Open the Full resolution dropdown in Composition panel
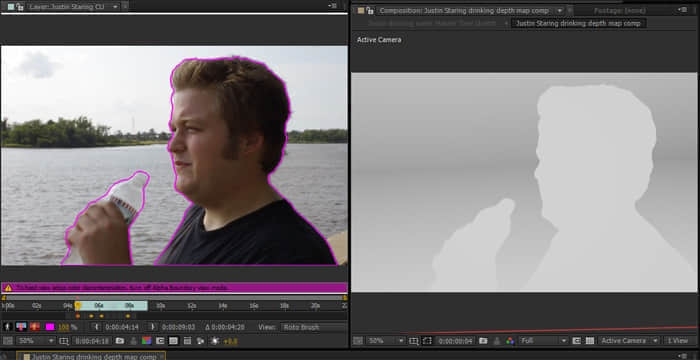 [544, 341]
